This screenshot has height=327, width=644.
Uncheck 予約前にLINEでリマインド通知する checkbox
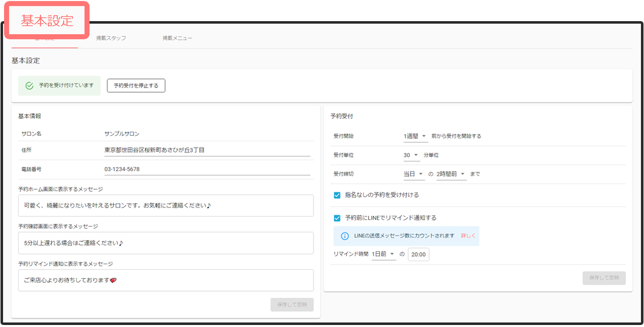point(337,218)
